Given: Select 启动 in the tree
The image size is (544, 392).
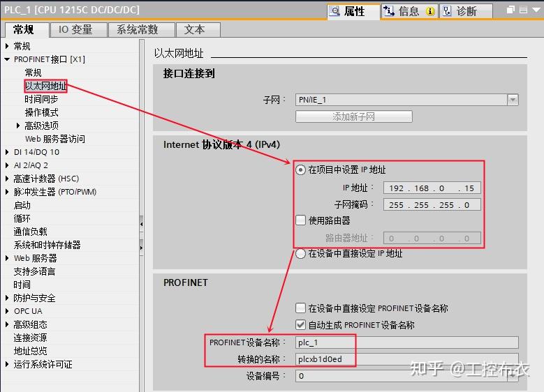Looking at the screenshot, I should [22, 205].
